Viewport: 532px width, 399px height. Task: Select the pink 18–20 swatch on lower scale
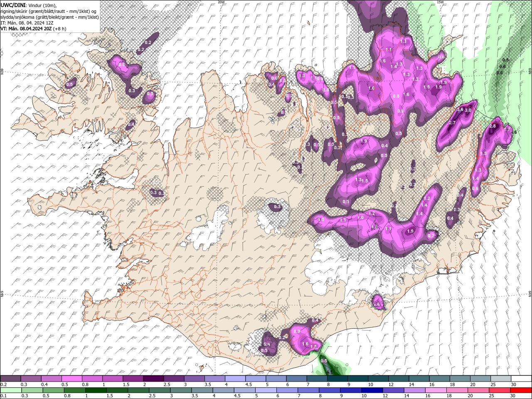pos(457,390)
